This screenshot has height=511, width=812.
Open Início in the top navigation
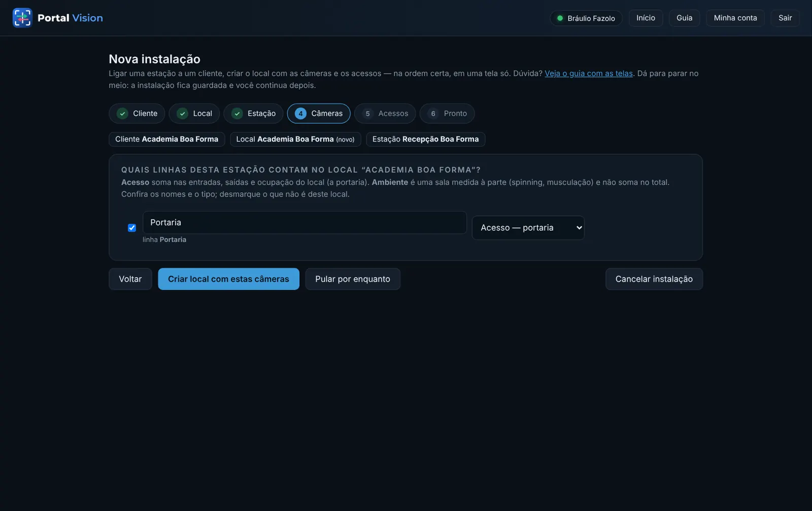coord(646,18)
